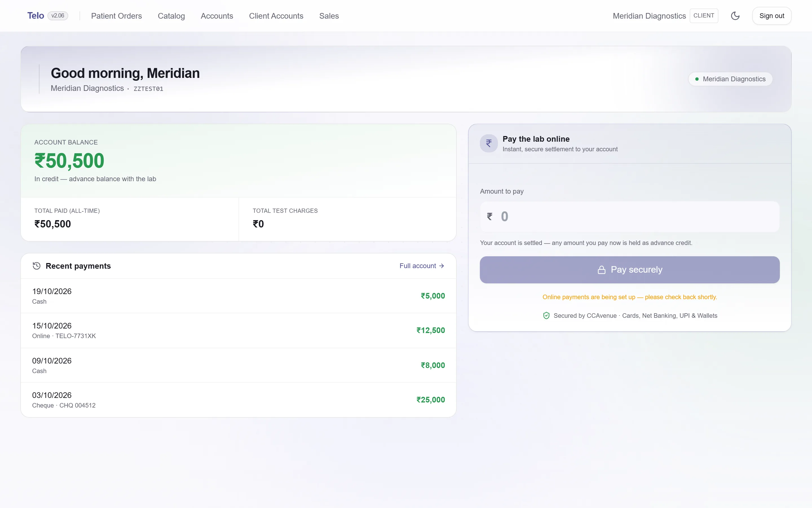The height and width of the screenshot is (508, 812).
Task: Click the ₹5,000 payment amount
Action: [x=433, y=296]
